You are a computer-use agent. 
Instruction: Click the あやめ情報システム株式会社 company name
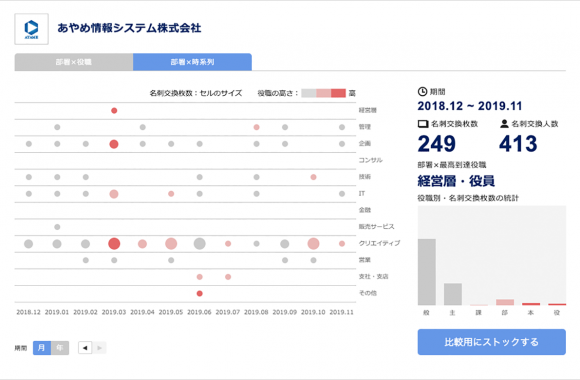[129, 28]
